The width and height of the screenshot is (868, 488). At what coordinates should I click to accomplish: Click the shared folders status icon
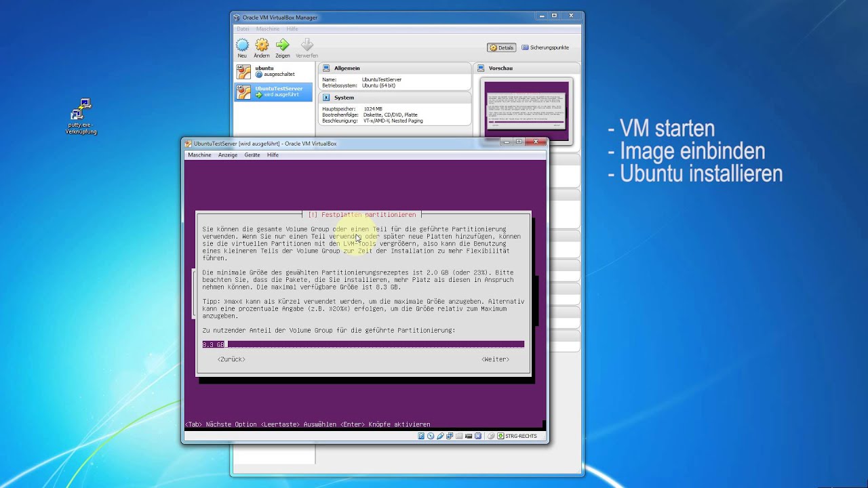[x=459, y=436]
